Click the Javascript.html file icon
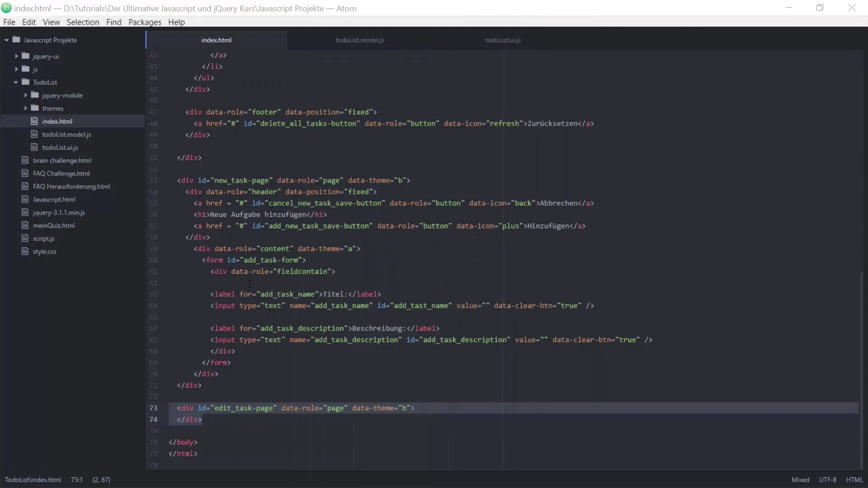Viewport: 868px width, 488px height. [25, 199]
